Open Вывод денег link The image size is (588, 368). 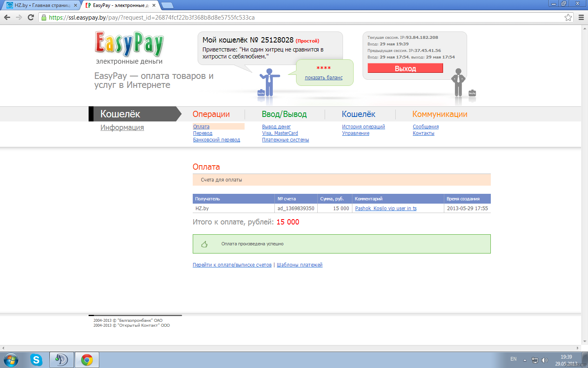276,127
